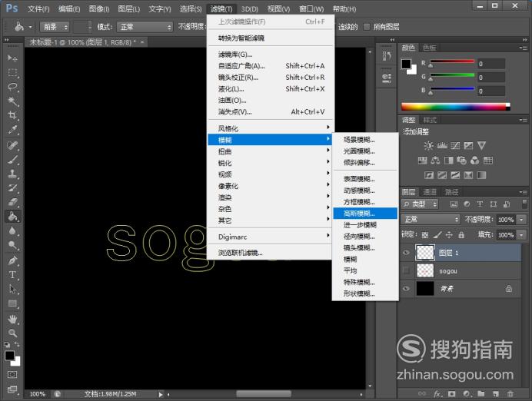Select the Move tool
532x401 pixels.
[x=12, y=58]
